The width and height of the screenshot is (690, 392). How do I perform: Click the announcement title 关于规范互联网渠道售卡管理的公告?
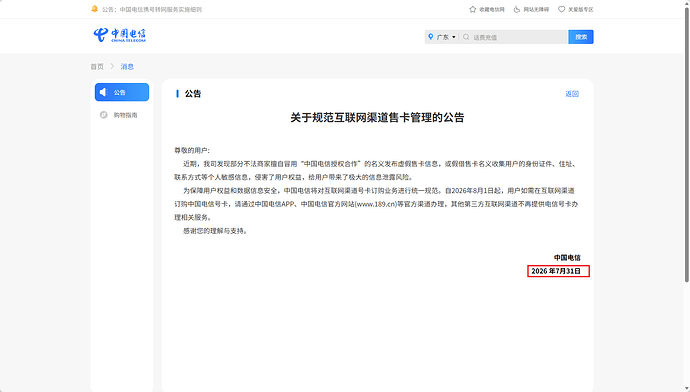pos(377,117)
